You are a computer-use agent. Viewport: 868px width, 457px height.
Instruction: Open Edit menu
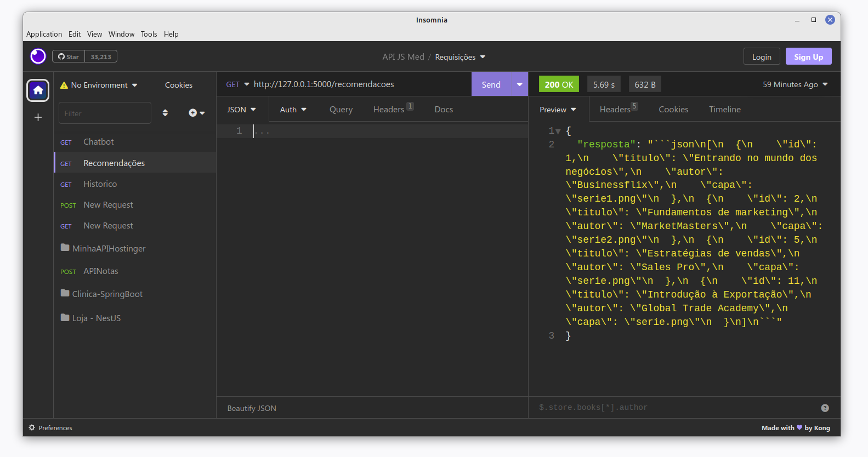(75, 34)
